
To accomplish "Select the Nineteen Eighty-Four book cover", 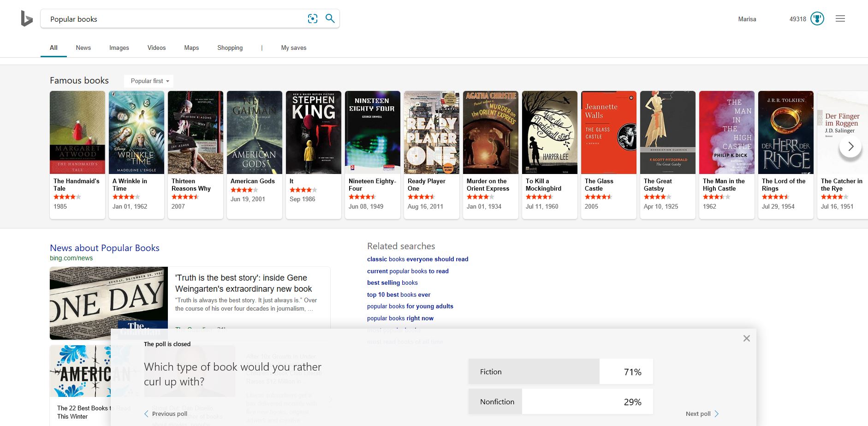I will 372,132.
